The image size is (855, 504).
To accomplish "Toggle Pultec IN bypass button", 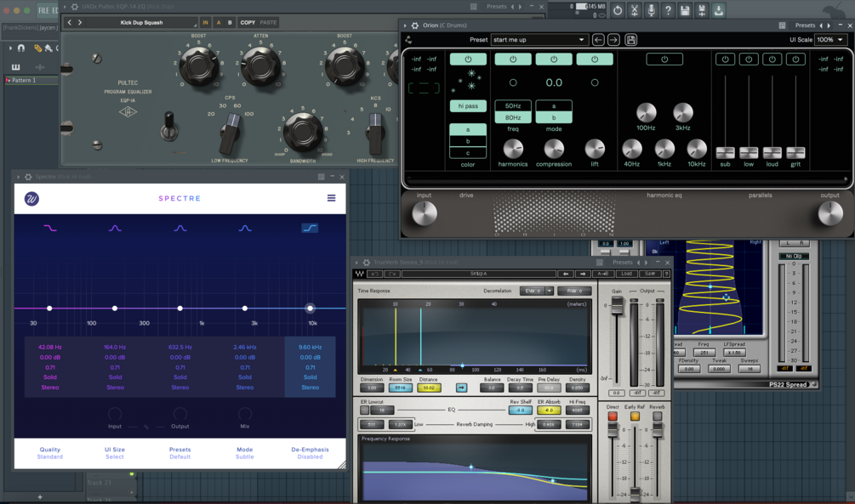I will (x=205, y=22).
